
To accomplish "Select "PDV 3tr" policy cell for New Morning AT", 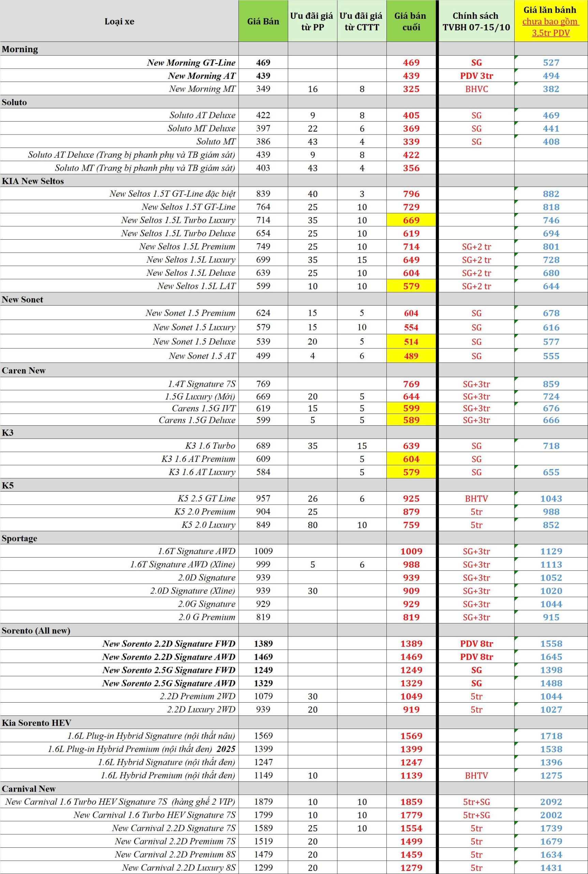I will click(x=476, y=76).
